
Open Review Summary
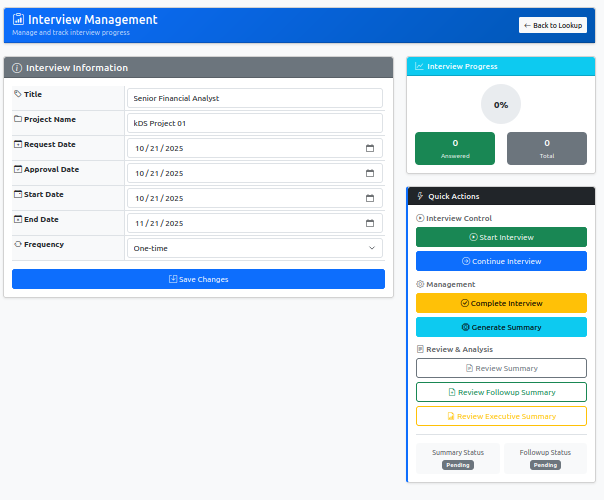coord(501,368)
